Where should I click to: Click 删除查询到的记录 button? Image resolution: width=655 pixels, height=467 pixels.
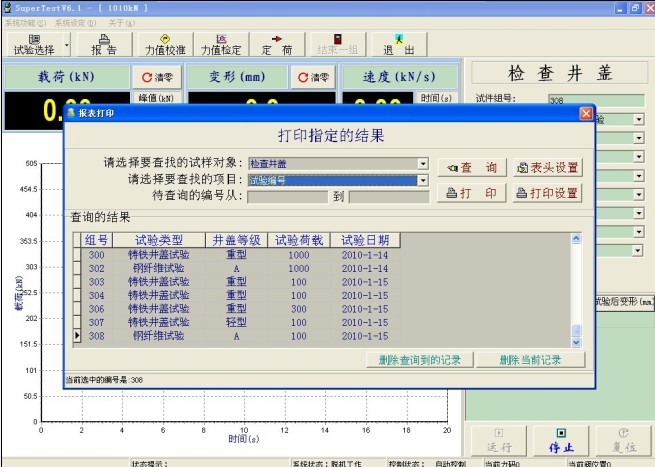coord(419,360)
